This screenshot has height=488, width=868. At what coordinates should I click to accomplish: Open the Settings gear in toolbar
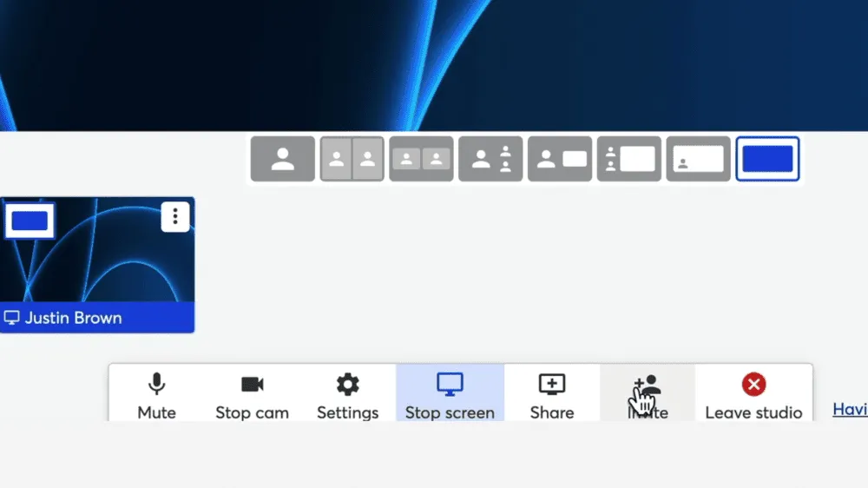click(x=347, y=395)
